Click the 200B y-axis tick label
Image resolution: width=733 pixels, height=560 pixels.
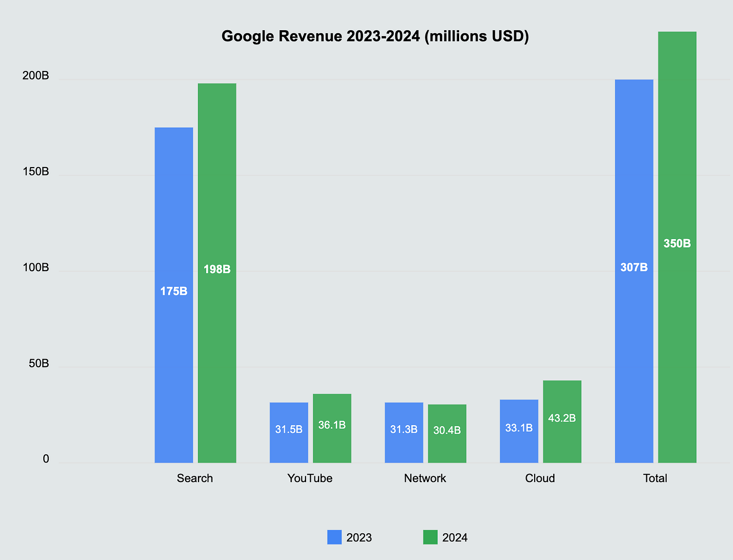click(35, 76)
